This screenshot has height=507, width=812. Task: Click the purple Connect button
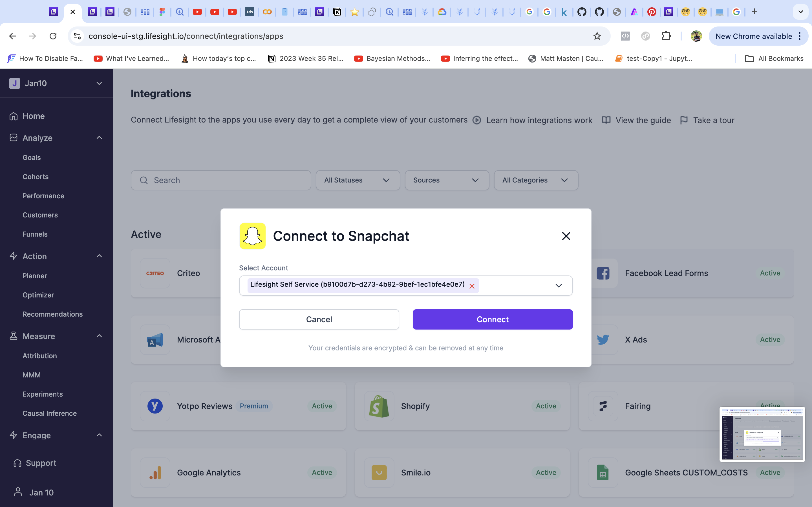[492, 319]
